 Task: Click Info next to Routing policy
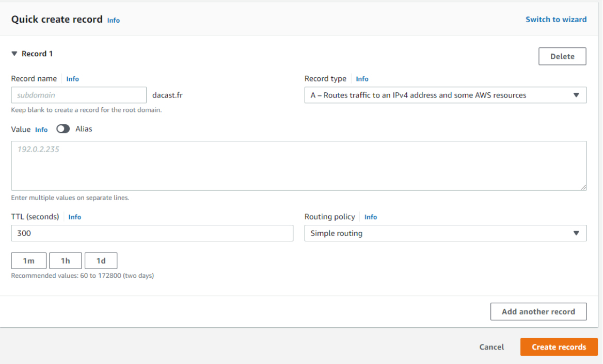371,217
